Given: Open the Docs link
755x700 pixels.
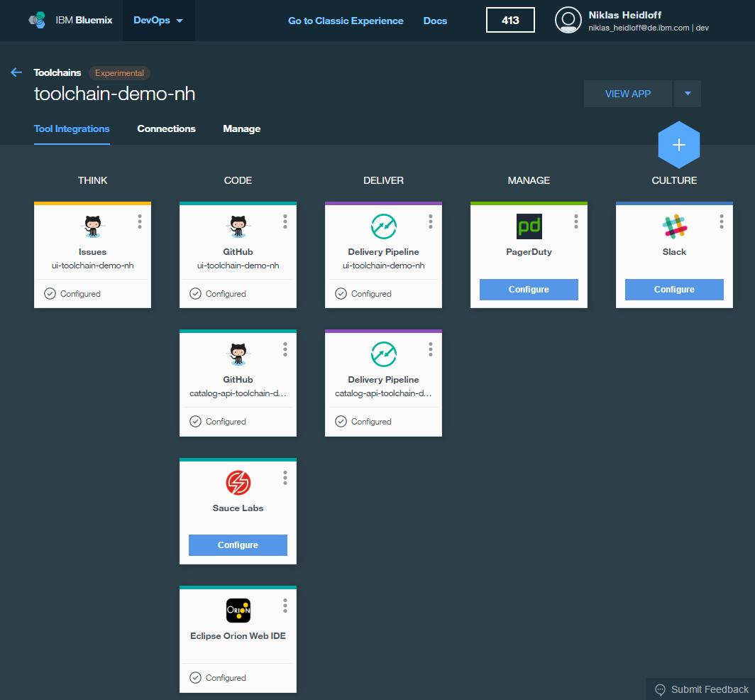Looking at the screenshot, I should [x=435, y=21].
